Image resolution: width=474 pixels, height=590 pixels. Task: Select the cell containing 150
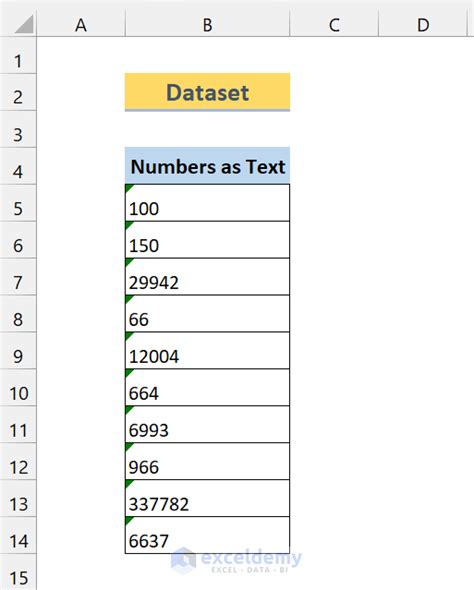(x=207, y=240)
